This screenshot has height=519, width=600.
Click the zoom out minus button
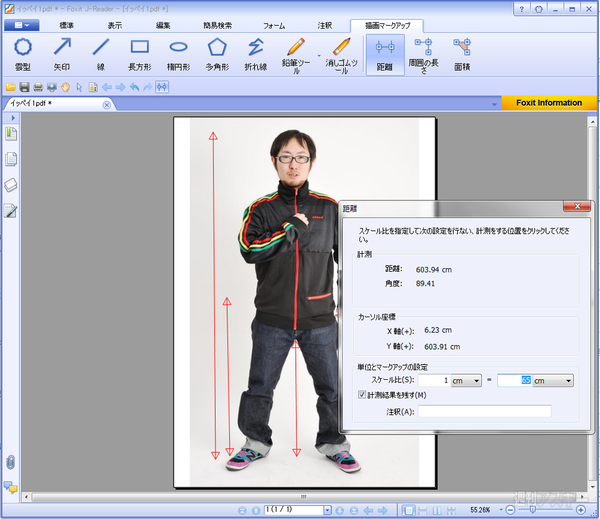(510, 510)
